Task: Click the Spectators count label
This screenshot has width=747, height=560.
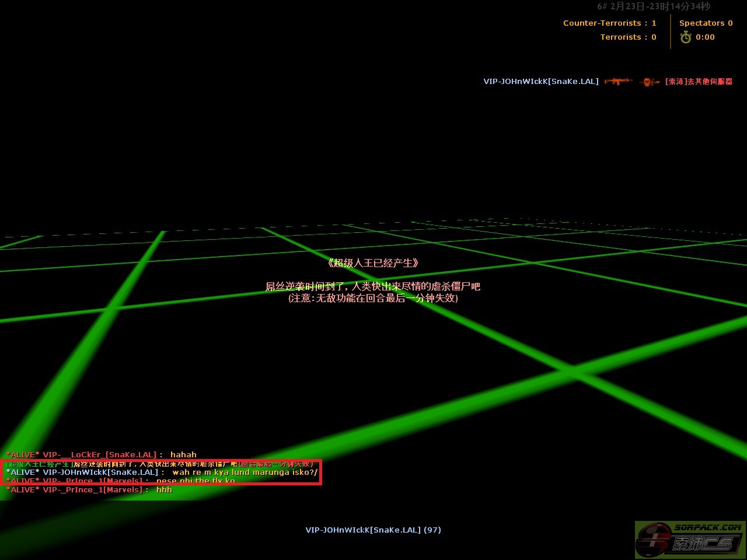Action: [706, 23]
